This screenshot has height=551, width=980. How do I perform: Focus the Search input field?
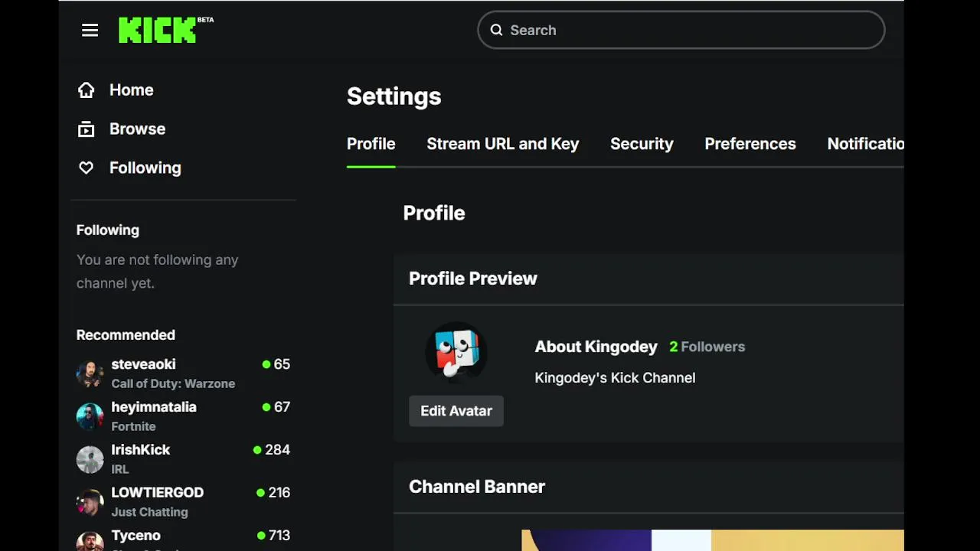tap(681, 30)
